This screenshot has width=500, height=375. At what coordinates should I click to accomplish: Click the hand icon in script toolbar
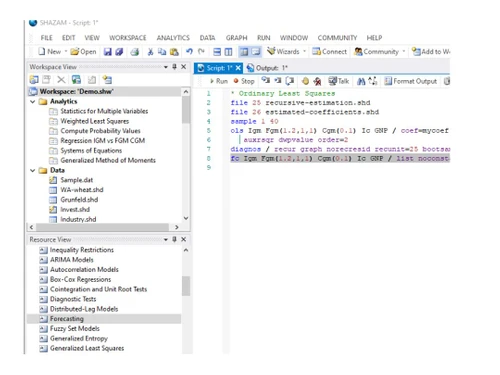[x=305, y=81]
